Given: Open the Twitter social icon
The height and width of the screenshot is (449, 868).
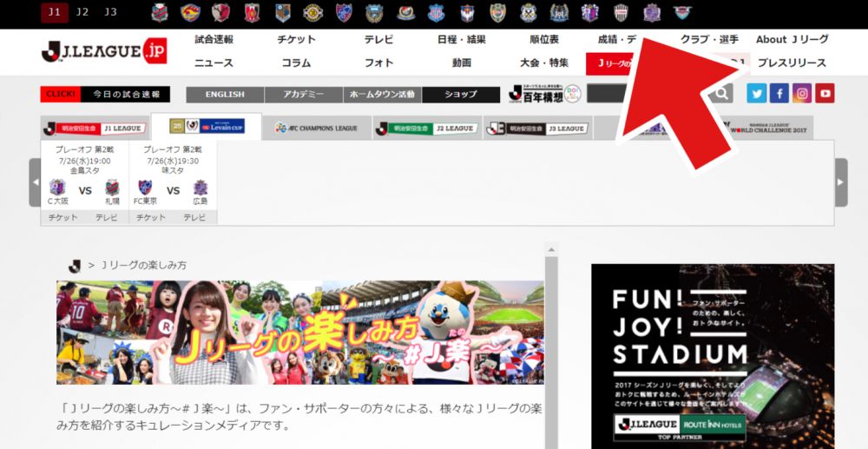Looking at the screenshot, I should pyautogui.click(x=757, y=94).
